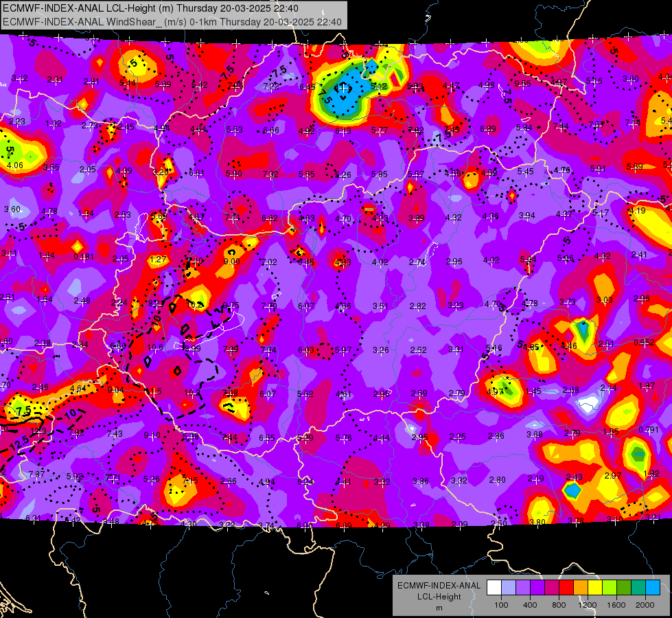Screen dimensions: 672x618
Task: Click the 9.10 wind shear value
Action: tap(152, 435)
